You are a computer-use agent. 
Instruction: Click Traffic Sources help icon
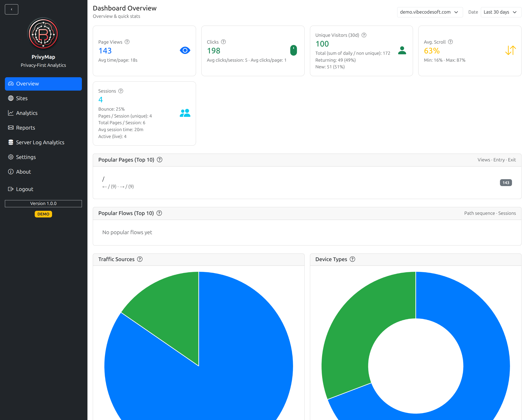140,259
